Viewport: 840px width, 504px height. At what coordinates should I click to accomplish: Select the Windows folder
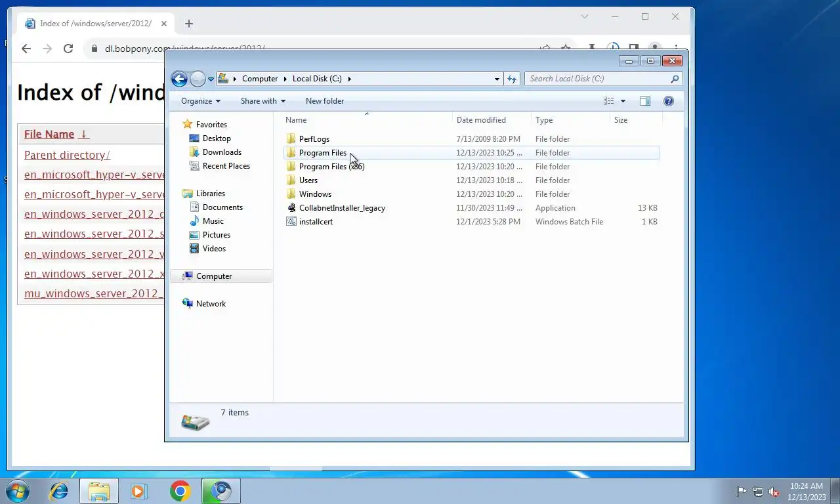[315, 194]
